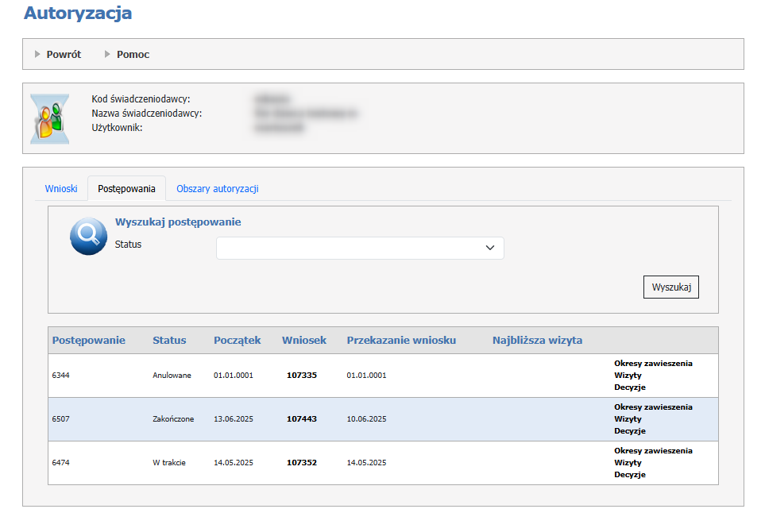Select the Postępowania tab
Image resolution: width=765 pixels, height=532 pixels.
pos(126,189)
